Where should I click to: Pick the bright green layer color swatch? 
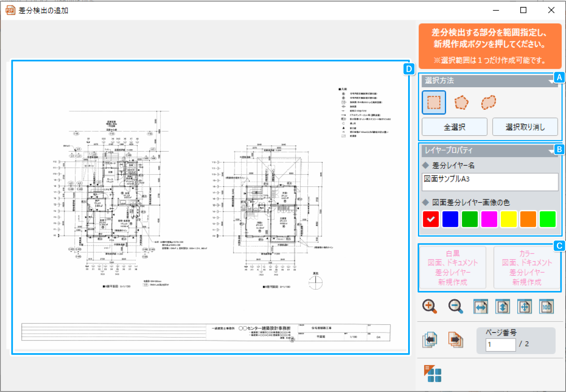click(548, 219)
